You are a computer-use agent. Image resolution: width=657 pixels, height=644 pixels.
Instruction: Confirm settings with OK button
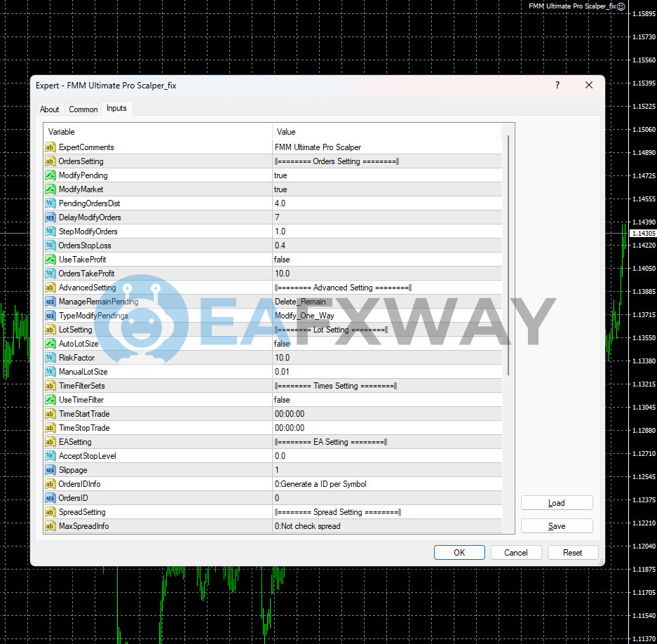pos(459,553)
